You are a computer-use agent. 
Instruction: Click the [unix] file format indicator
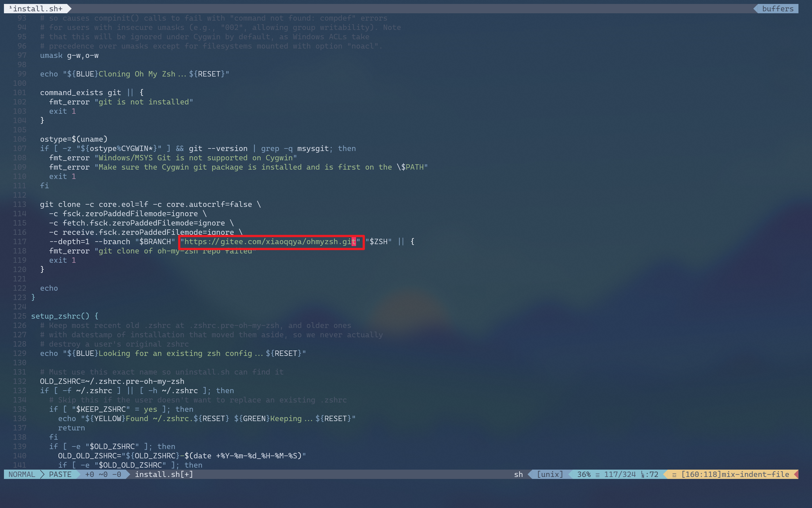[x=550, y=474]
